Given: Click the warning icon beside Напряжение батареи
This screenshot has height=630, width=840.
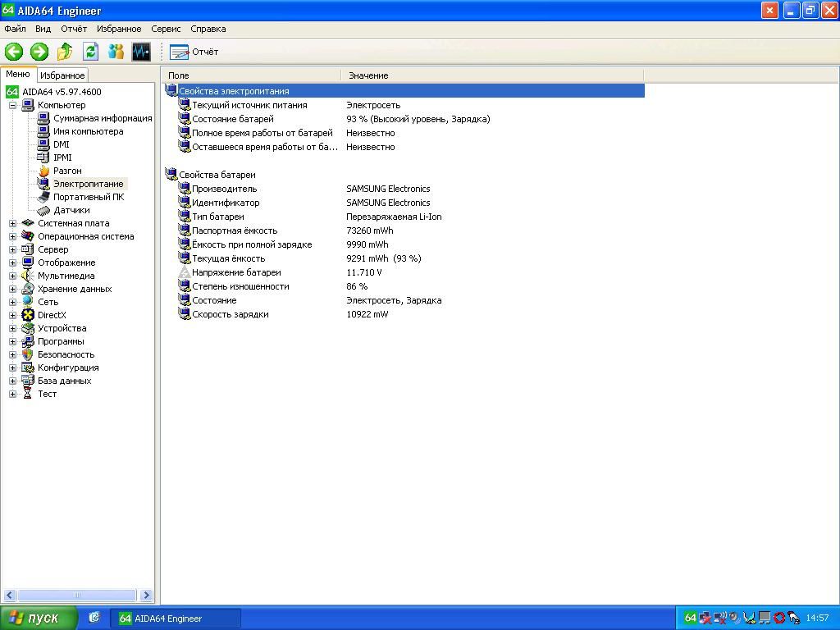Looking at the screenshot, I should click(185, 272).
